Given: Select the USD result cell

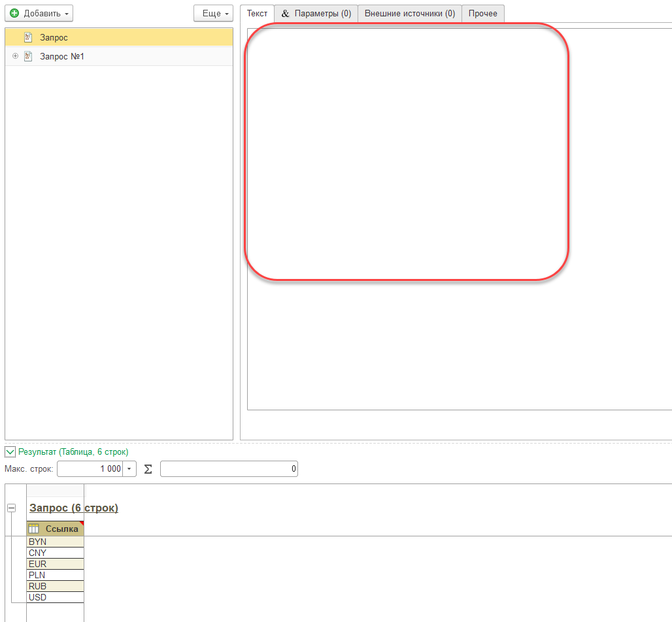Looking at the screenshot, I should 56,598.
